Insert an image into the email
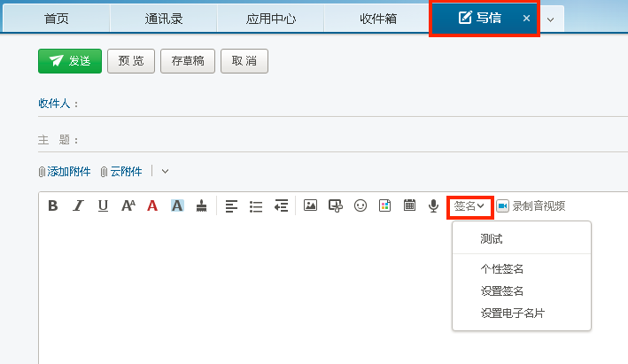This screenshot has width=628, height=364. click(x=310, y=205)
